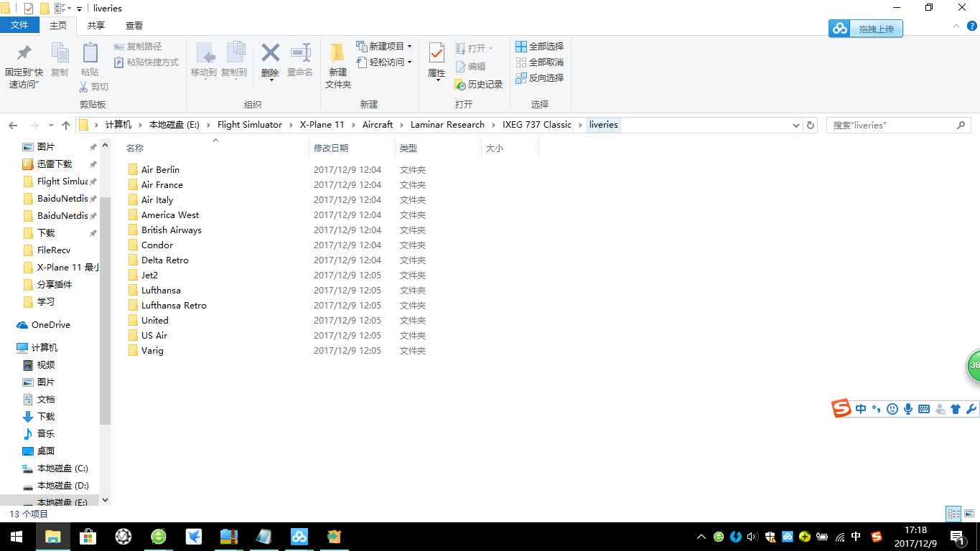Click Paste shortcut button
The image size is (980, 551).
[x=146, y=62]
